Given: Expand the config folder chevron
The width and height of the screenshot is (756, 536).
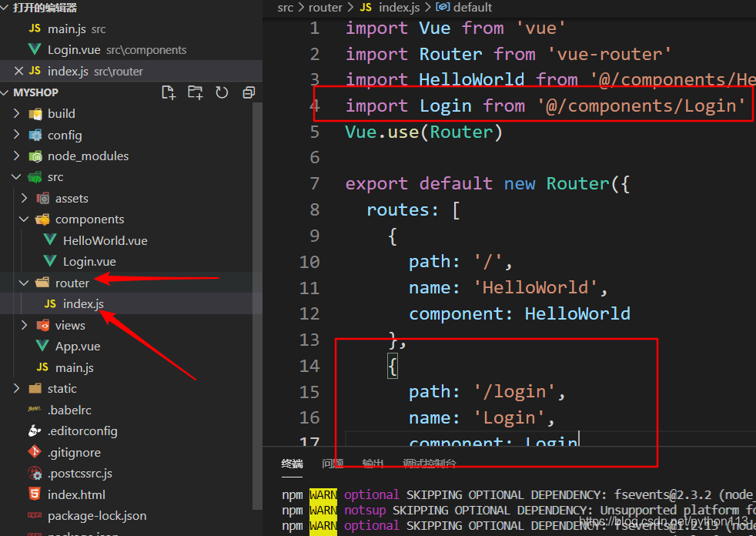Looking at the screenshot, I should 16,135.
